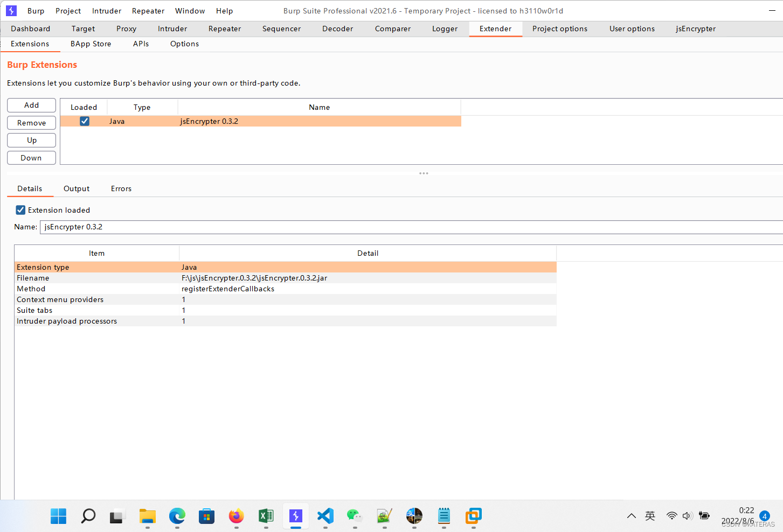Switch to the Repeater tool tab
Image resolution: width=783 pixels, height=532 pixels.
tap(225, 29)
